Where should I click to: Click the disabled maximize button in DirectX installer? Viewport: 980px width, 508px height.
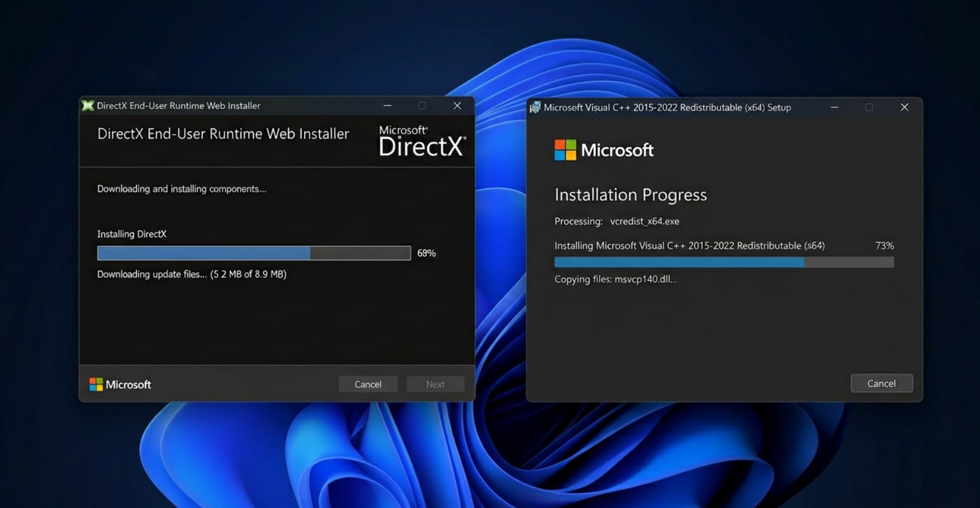coord(422,105)
